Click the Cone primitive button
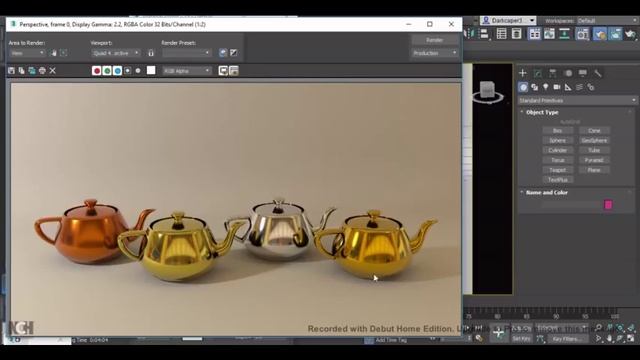The height and width of the screenshot is (360, 640). pyautogui.click(x=594, y=131)
